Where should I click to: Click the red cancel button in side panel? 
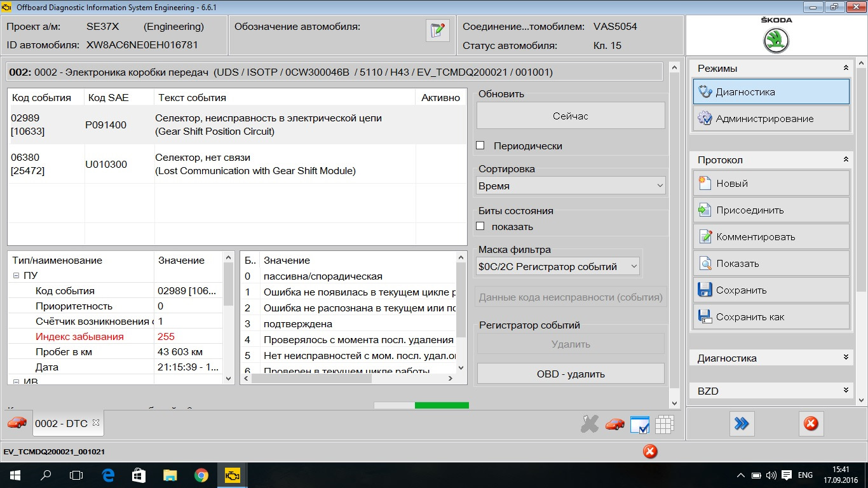[x=811, y=424]
